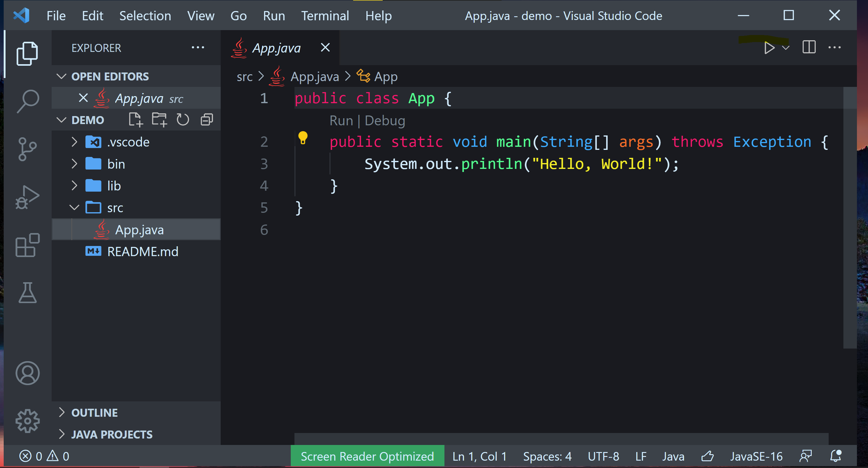The width and height of the screenshot is (868, 468).
Task: Click the Split Editor icon in toolbar
Action: coord(807,48)
